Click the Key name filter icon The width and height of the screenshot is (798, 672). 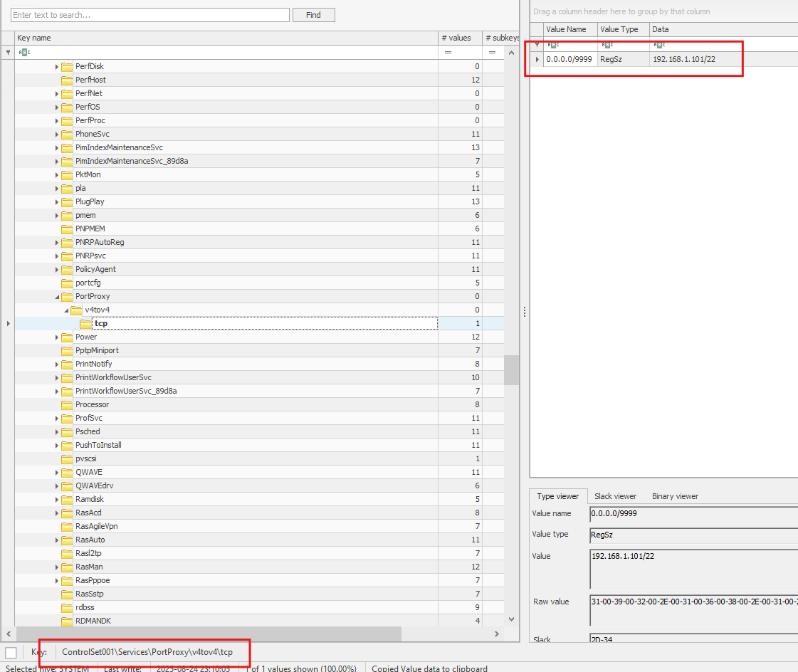click(24, 53)
